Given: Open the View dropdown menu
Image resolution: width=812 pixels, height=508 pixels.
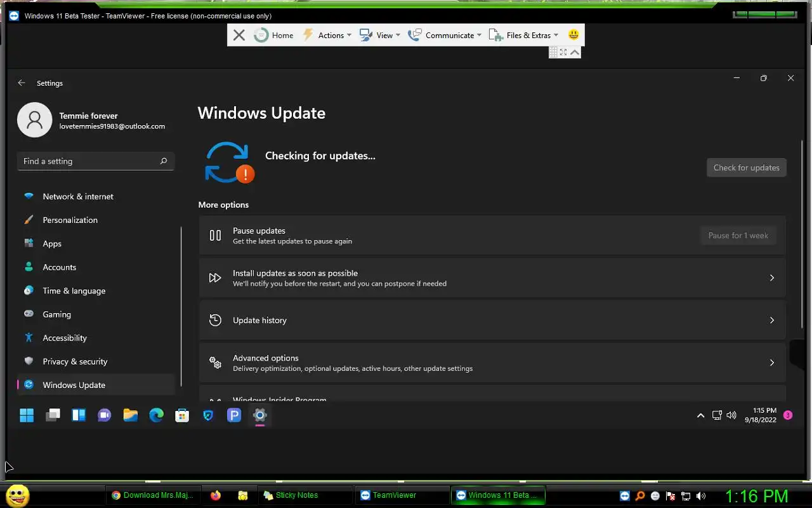Looking at the screenshot, I should [x=380, y=36].
